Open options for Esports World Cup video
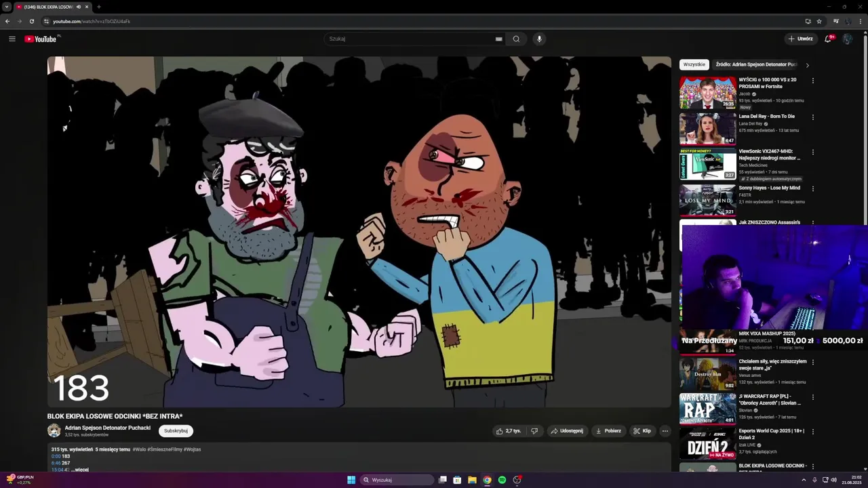Viewport: 868px width, 488px height. click(812, 432)
